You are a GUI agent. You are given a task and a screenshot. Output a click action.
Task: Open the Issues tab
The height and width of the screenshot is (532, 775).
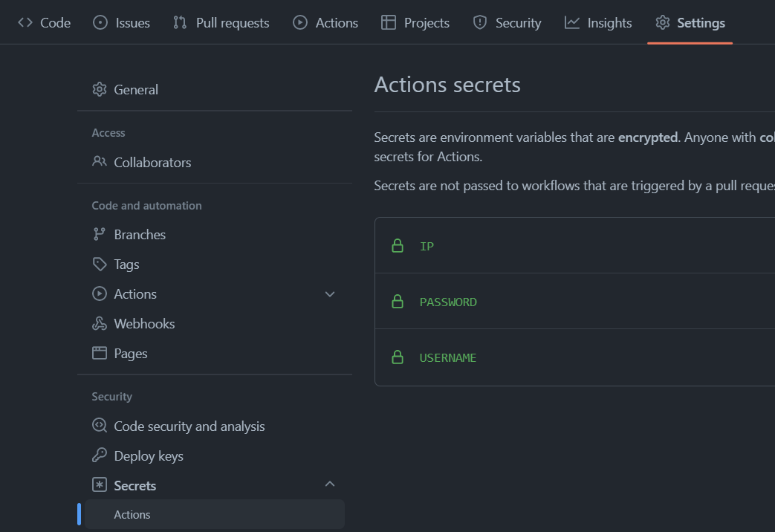point(122,23)
